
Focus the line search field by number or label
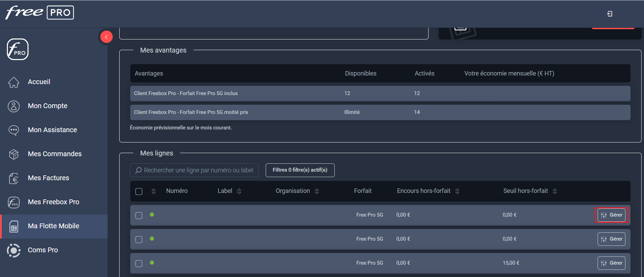pyautogui.click(x=194, y=170)
